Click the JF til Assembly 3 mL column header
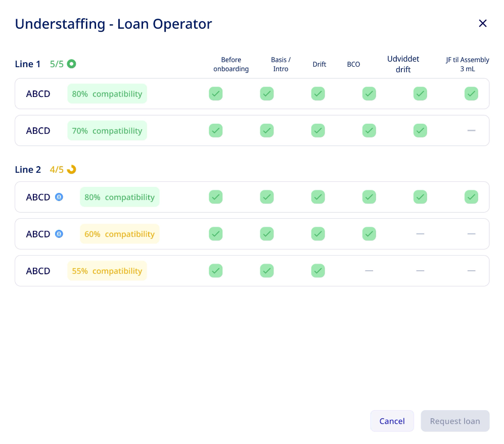Viewport: 504px width, 444px height. click(468, 64)
